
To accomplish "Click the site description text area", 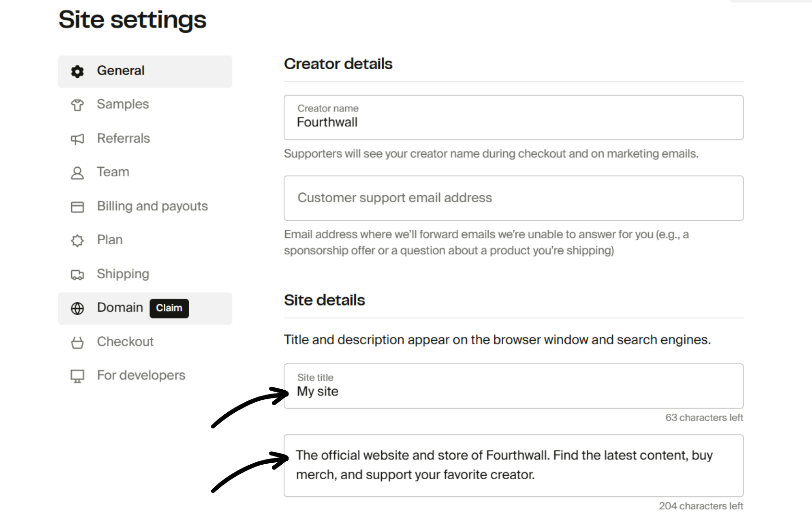I will tap(513, 465).
